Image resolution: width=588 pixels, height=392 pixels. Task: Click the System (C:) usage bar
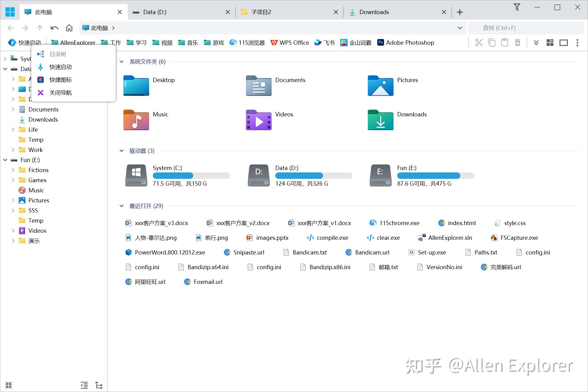[191, 175]
